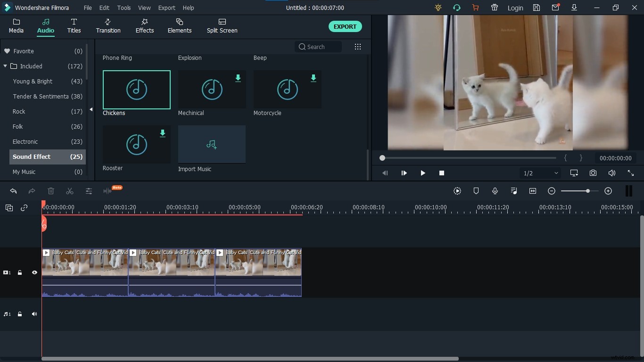644x362 pixels.
Task: Click the EXPORT button
Action: click(x=345, y=26)
